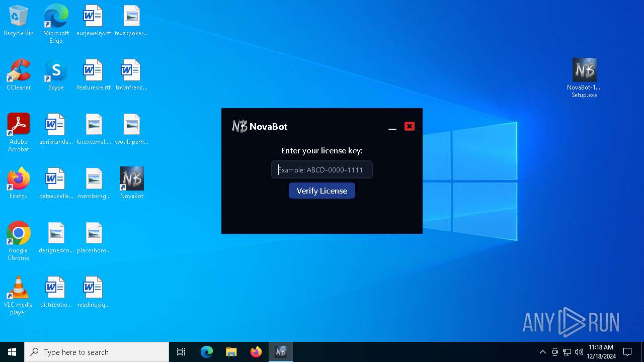Select the texaspoker image file icon
Screen dimensions: 644x362
coord(131,21)
